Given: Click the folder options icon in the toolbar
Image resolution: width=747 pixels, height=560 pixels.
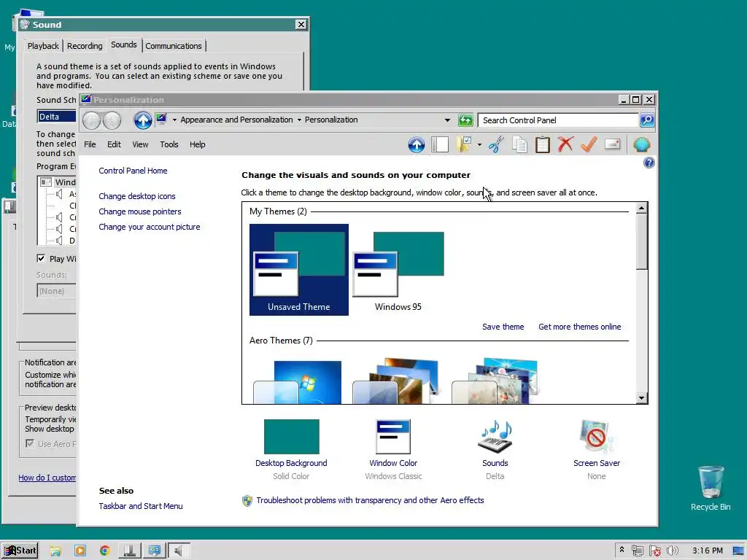Looking at the screenshot, I should 464,144.
